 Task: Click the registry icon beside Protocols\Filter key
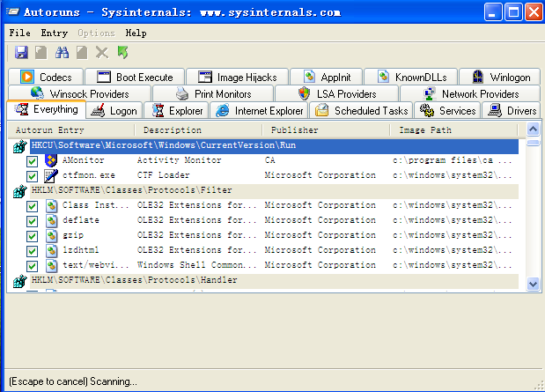pyautogui.click(x=20, y=191)
